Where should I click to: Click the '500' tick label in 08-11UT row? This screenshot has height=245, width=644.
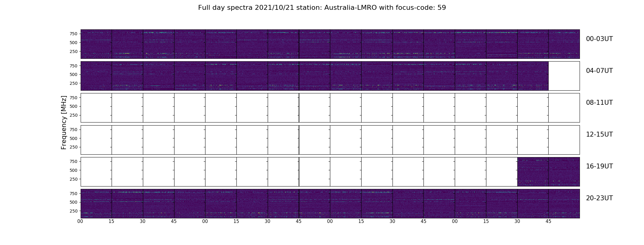point(73,106)
